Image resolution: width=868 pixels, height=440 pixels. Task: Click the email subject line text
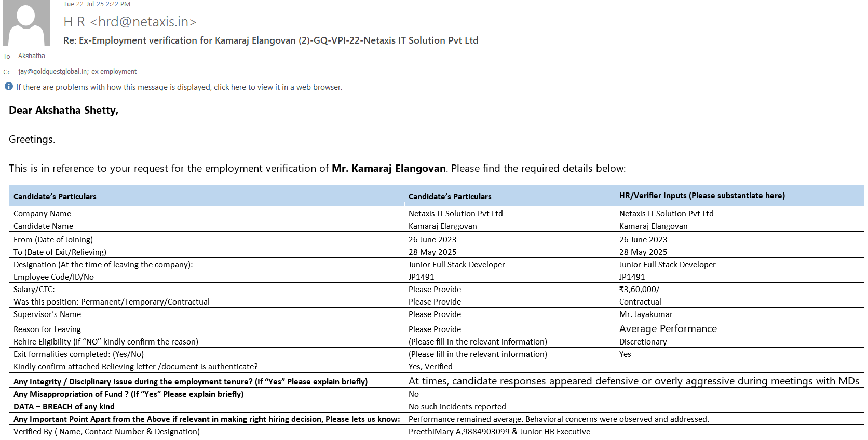pyautogui.click(x=270, y=40)
